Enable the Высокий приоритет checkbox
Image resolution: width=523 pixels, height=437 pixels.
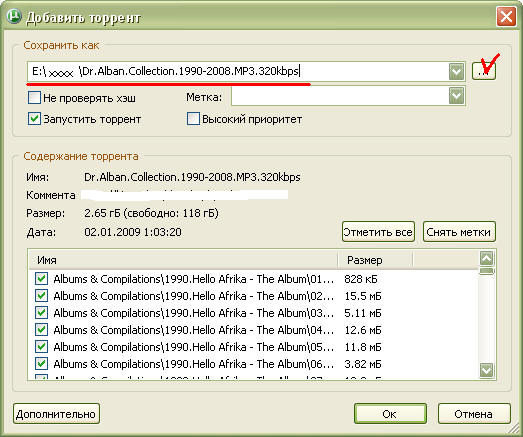point(193,119)
